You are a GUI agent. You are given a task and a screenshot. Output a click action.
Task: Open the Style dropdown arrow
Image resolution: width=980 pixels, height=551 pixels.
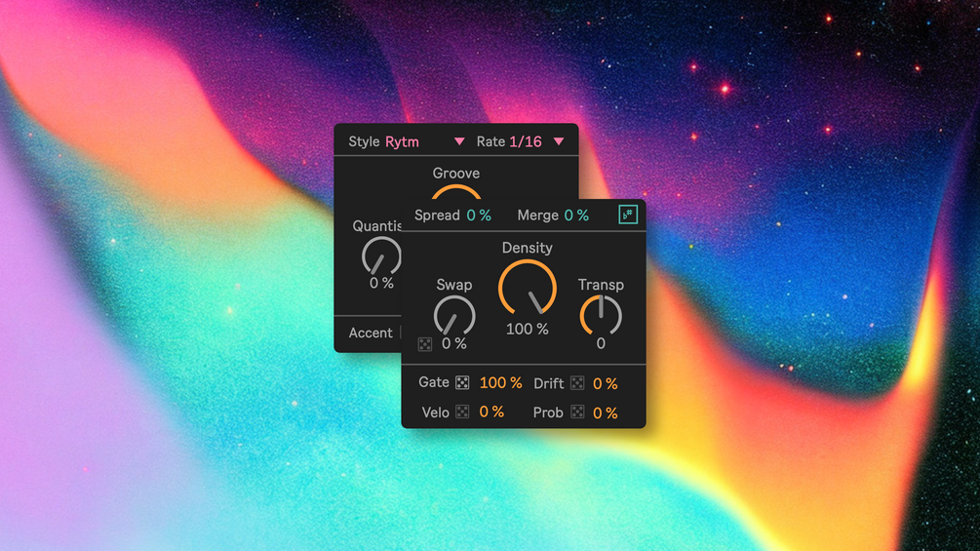coord(459,141)
